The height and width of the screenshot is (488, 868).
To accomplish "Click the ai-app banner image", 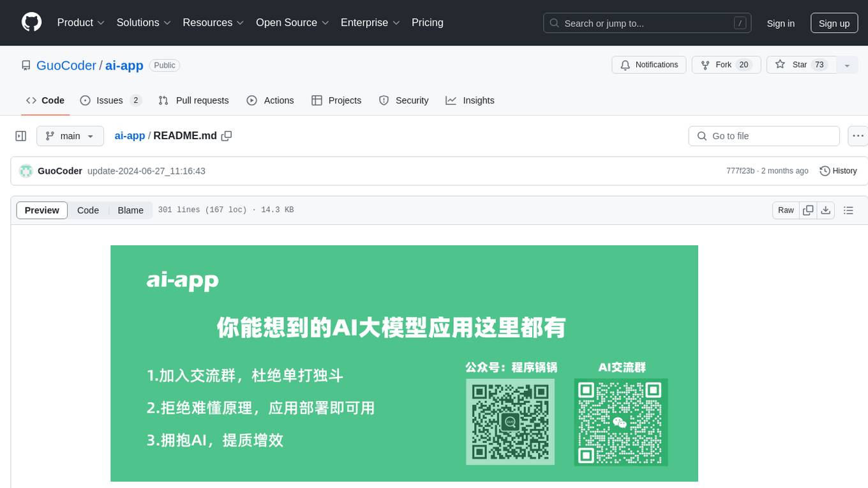I will click(x=404, y=363).
